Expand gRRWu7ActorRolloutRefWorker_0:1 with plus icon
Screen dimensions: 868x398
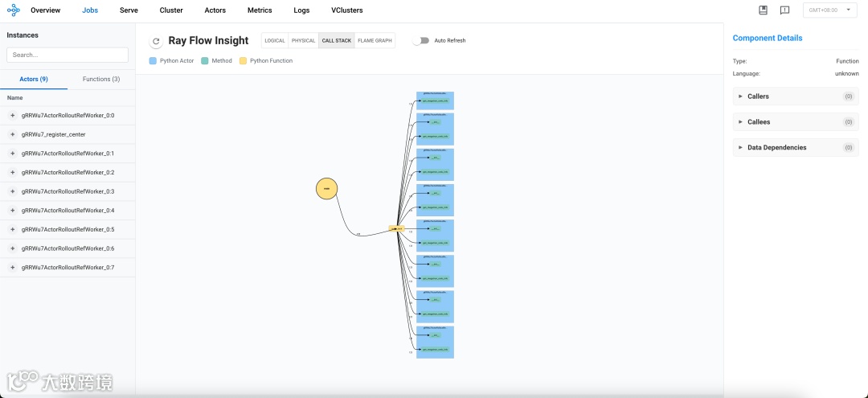pos(13,154)
